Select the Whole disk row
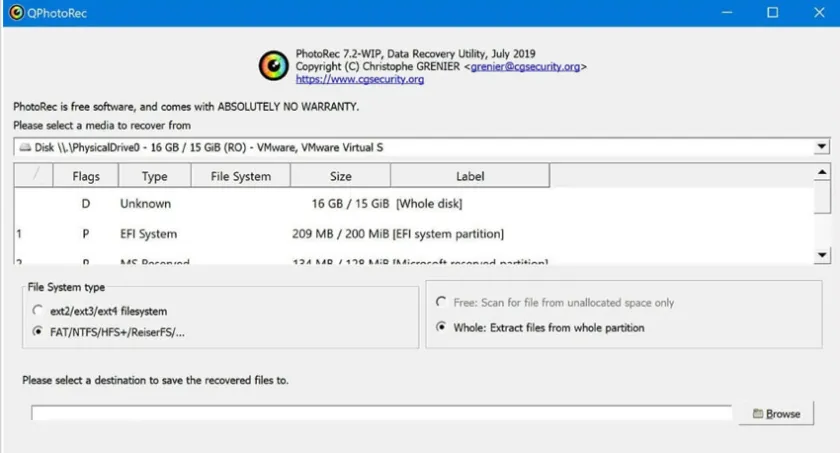The image size is (840, 453). click(x=300, y=204)
